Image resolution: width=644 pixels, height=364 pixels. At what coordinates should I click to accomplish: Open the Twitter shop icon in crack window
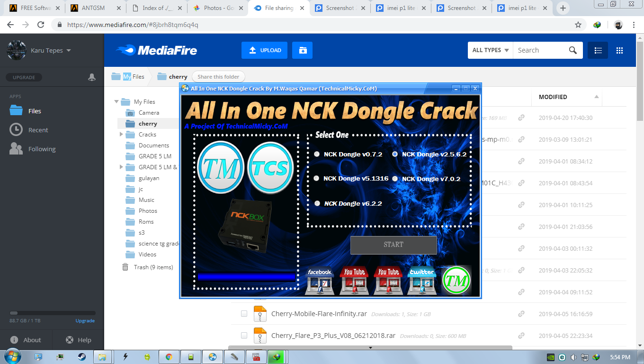point(422,282)
